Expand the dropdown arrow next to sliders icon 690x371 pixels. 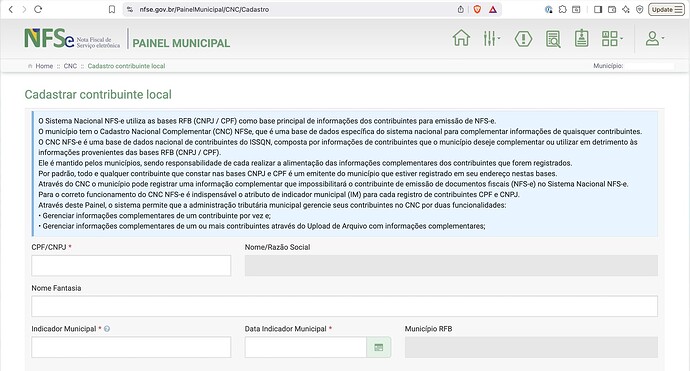499,38
